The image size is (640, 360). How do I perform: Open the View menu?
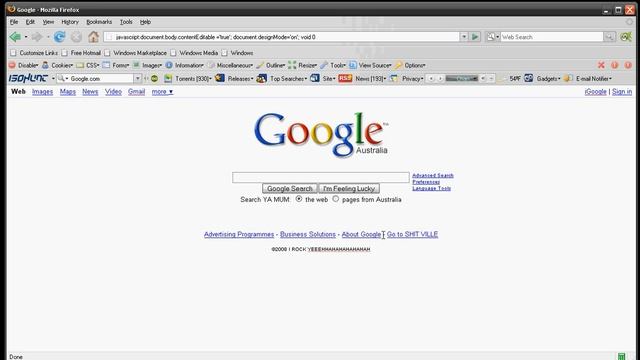[48, 22]
